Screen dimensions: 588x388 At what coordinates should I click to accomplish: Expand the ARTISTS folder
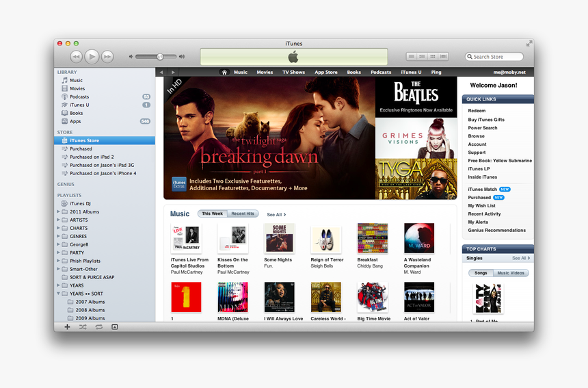(59, 220)
